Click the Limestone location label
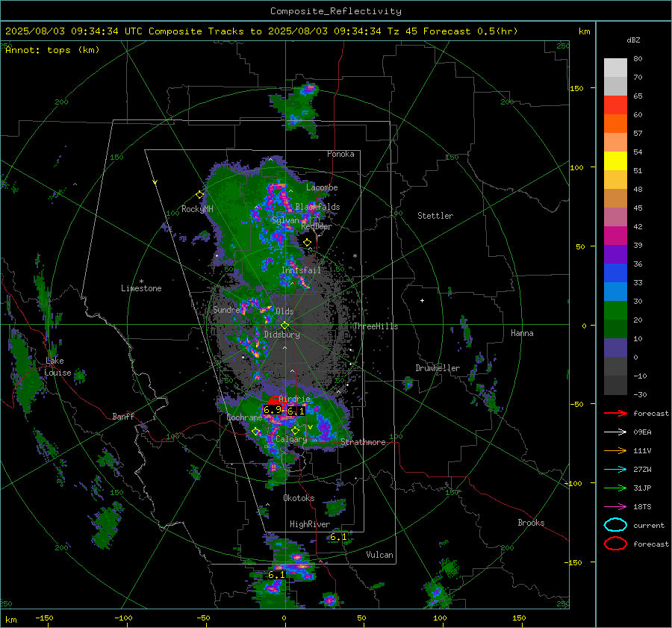 tap(141, 288)
